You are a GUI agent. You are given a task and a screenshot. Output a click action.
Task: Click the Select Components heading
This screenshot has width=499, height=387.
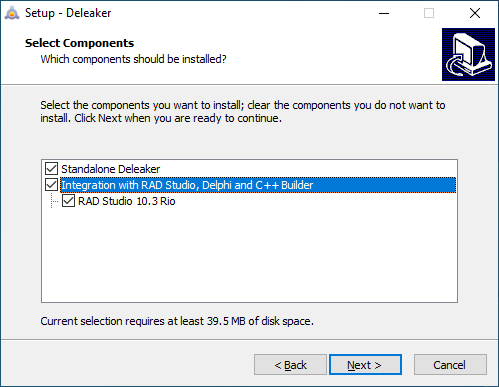[79, 43]
